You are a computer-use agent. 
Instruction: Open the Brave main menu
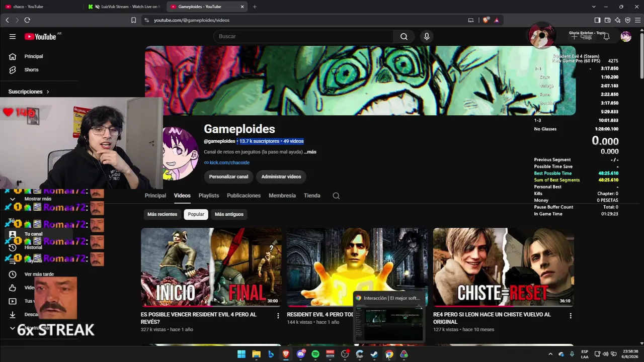(637, 20)
